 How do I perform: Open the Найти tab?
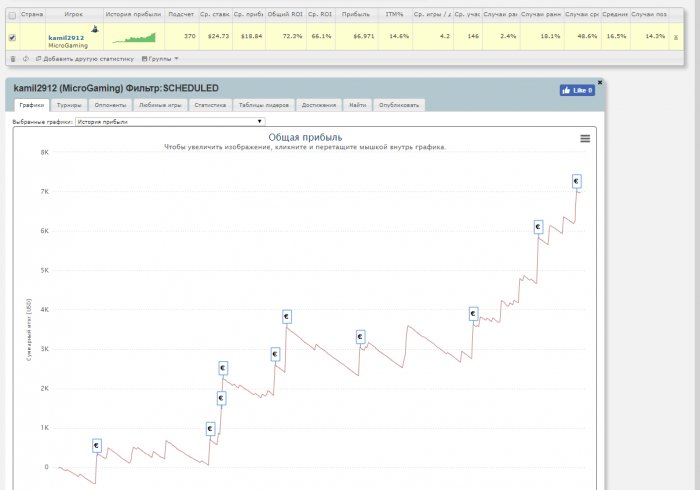(358, 105)
